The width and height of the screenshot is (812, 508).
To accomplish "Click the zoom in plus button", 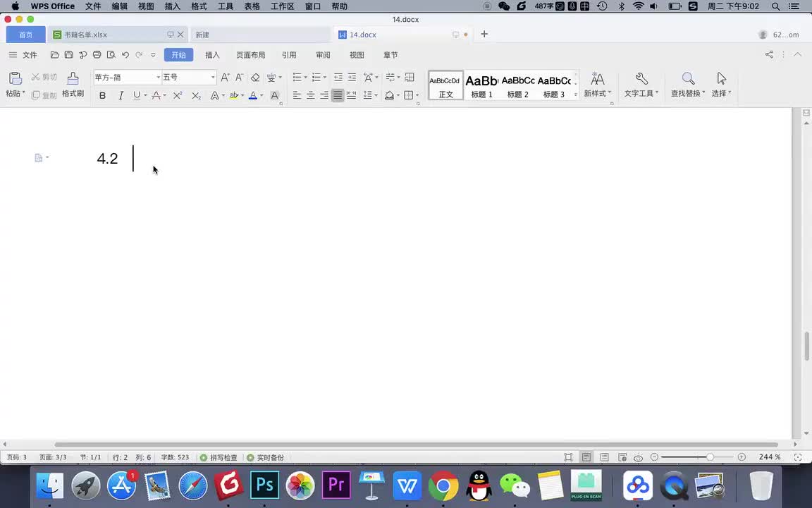I will [x=742, y=457].
